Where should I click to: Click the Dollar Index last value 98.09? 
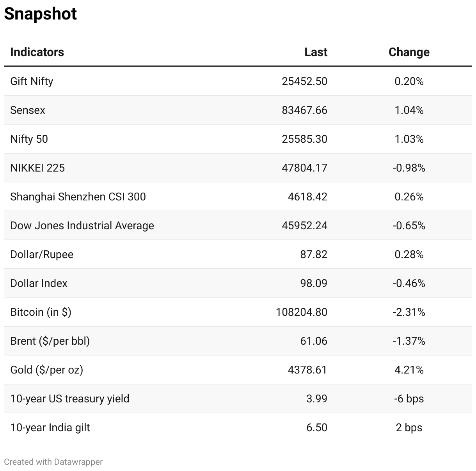click(x=314, y=283)
